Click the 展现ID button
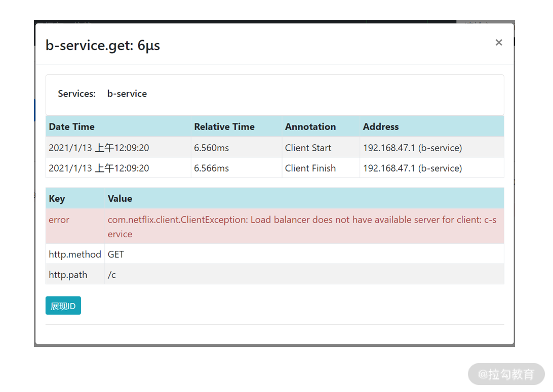The height and width of the screenshot is (392, 553). 63,306
